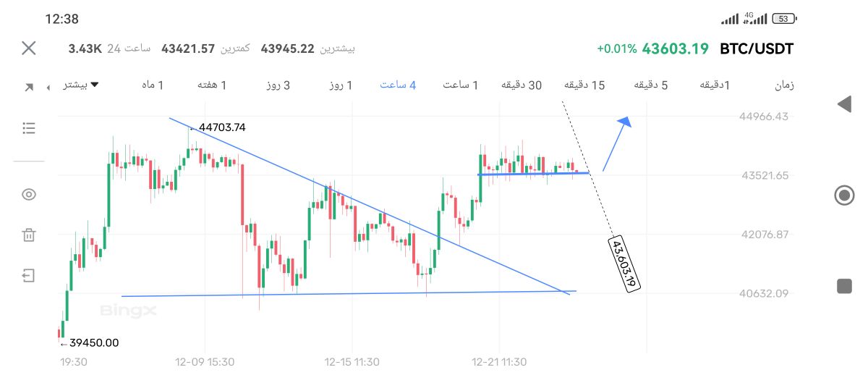The image size is (868, 391).
Task: Toggle drawings visibility with the eye icon
Action: point(29,194)
